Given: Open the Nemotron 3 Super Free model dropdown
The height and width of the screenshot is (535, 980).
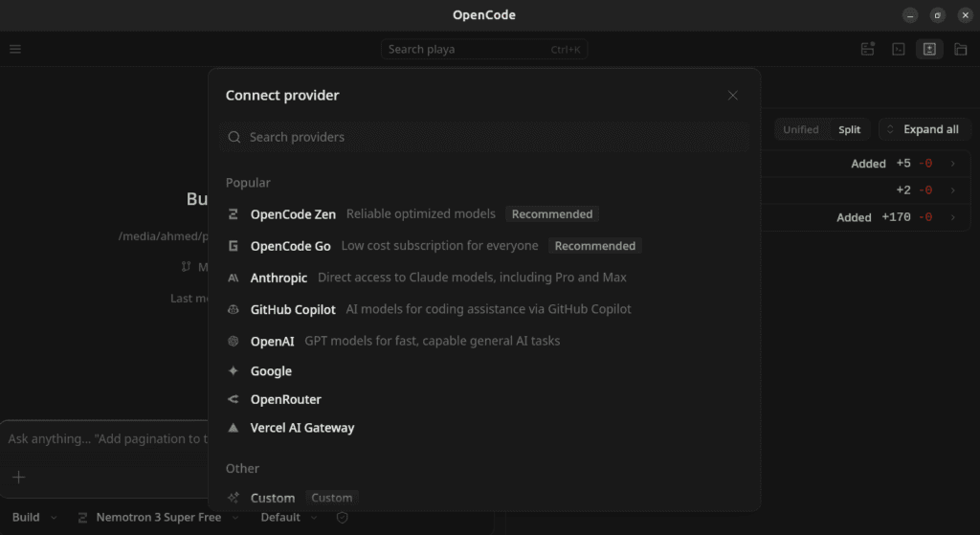Looking at the screenshot, I should pos(158,518).
